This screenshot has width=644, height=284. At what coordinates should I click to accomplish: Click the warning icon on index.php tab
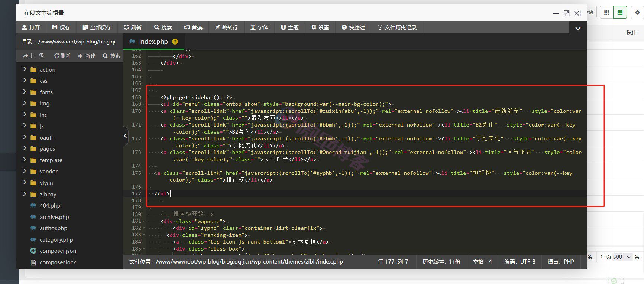175,42
